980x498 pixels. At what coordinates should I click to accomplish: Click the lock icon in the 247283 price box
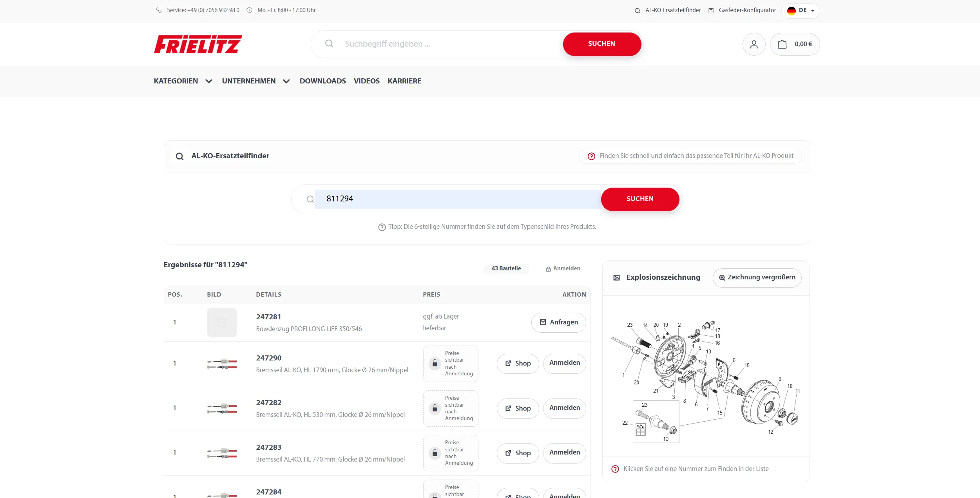(435, 453)
